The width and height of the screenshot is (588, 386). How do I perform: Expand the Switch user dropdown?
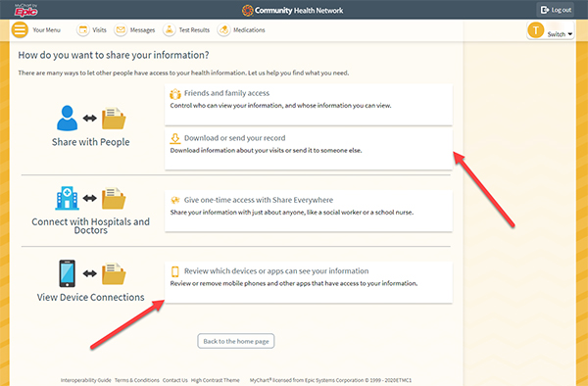point(560,34)
